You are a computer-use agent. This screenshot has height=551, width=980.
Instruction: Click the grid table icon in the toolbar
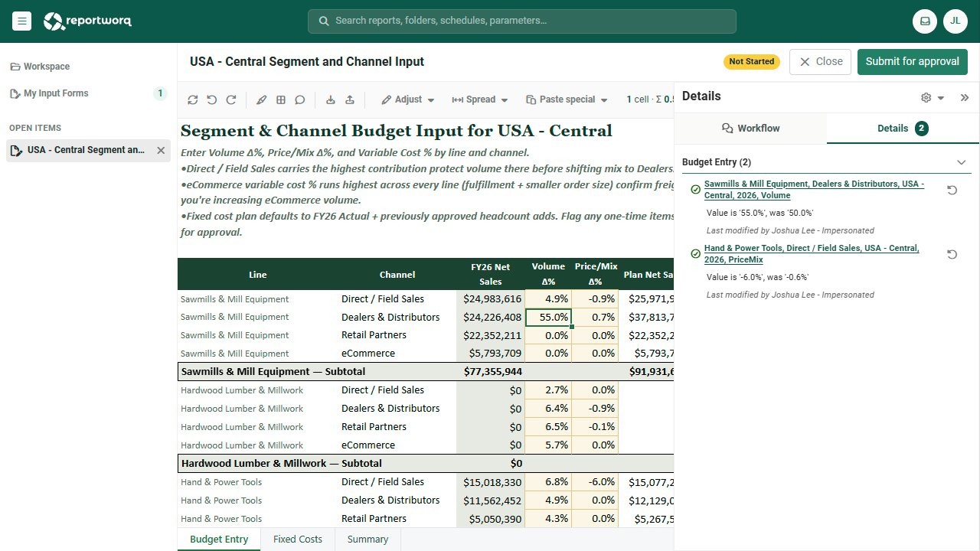pos(281,99)
